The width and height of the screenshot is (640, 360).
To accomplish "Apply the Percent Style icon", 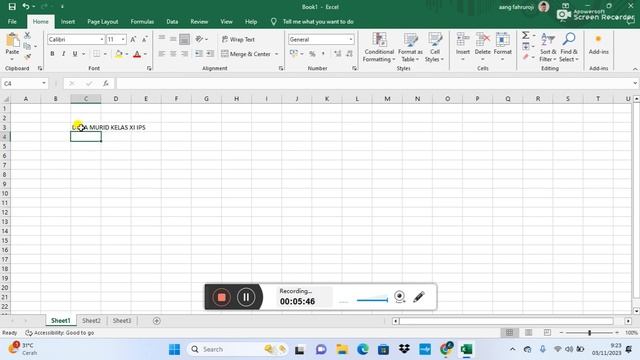I will coord(312,54).
